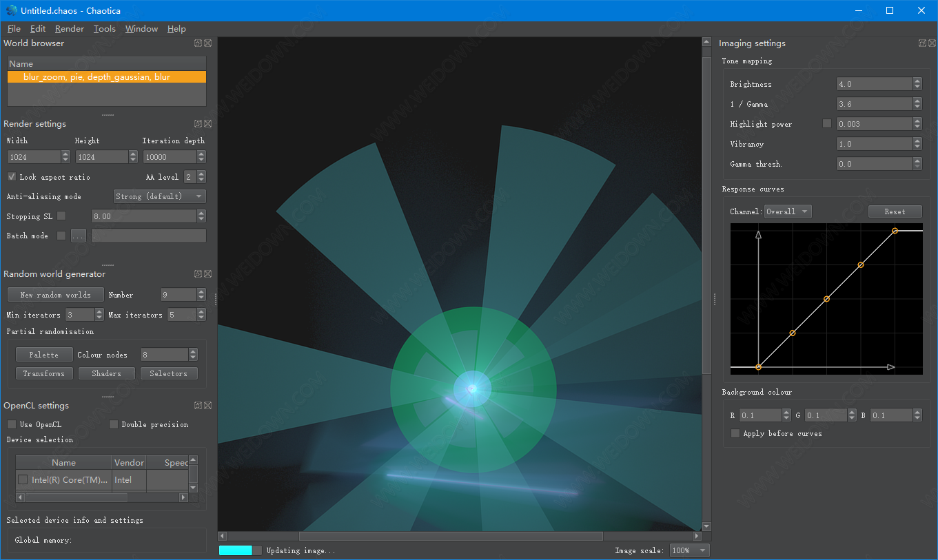Viewport: 938px width, 560px height.
Task: Click the preview horizontal scrollbar thumb
Action: click(451, 536)
